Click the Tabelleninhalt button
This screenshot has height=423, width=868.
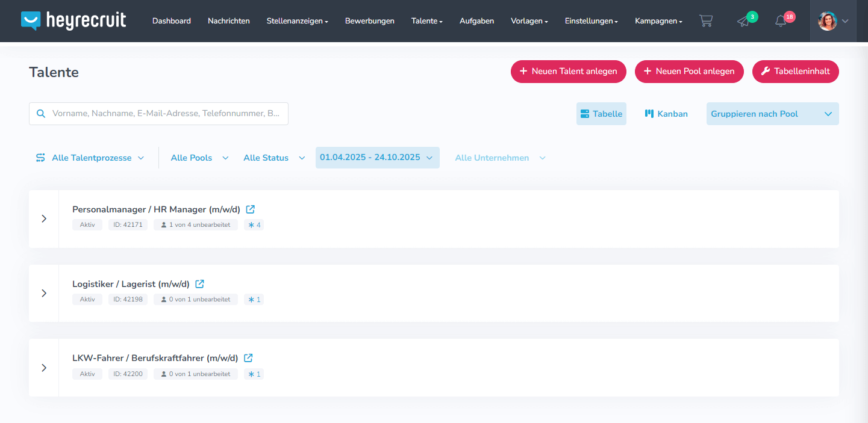(795, 71)
